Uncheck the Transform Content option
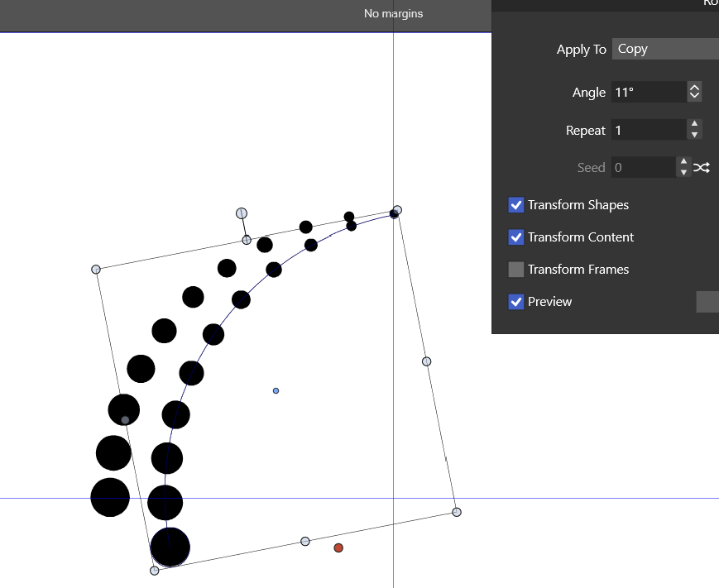 [x=516, y=237]
